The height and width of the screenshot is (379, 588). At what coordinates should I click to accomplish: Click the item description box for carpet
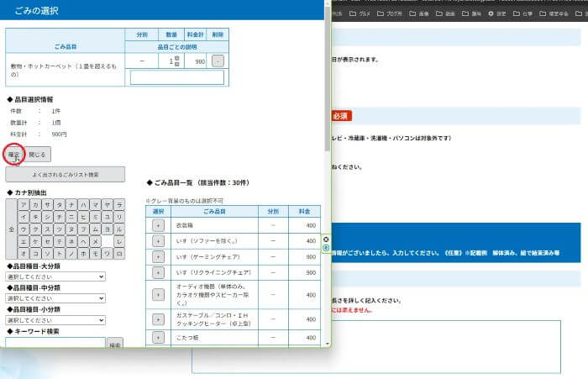point(177,77)
